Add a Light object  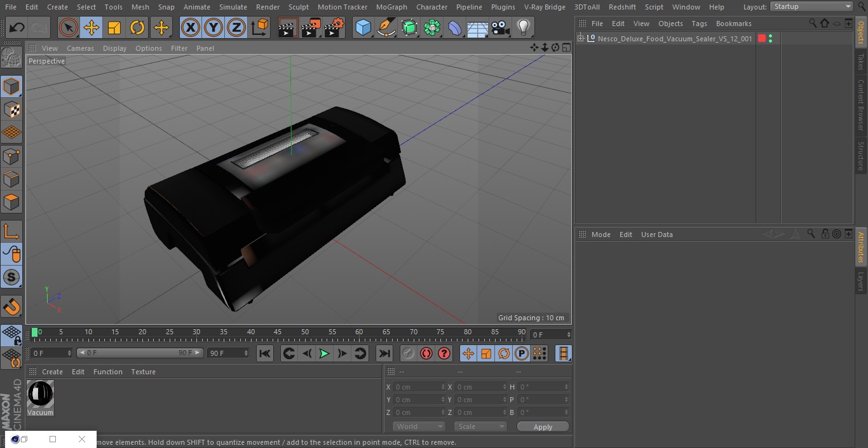[x=524, y=27]
